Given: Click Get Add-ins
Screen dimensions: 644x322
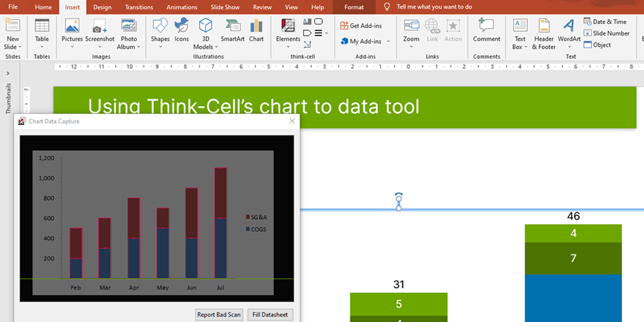Looking at the screenshot, I should [361, 26].
